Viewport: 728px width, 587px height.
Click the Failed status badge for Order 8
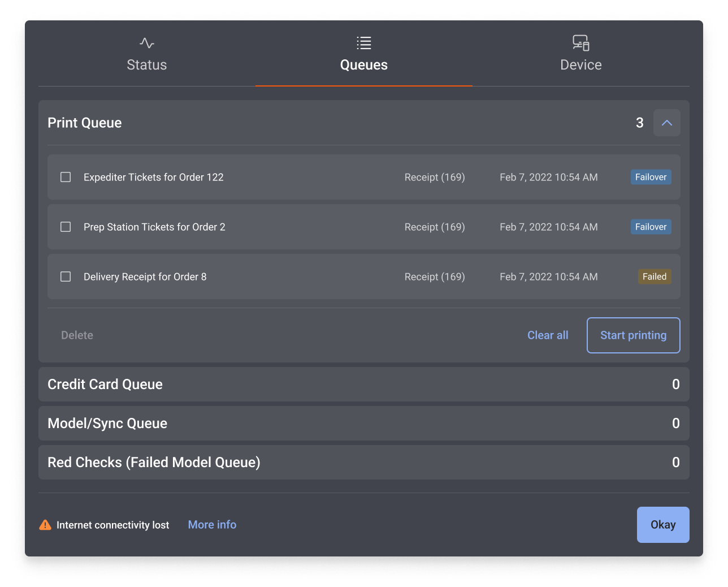[655, 277]
